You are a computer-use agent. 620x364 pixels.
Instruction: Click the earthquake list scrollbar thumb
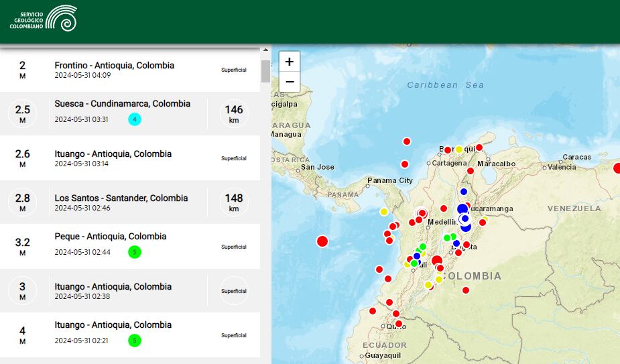[265, 71]
